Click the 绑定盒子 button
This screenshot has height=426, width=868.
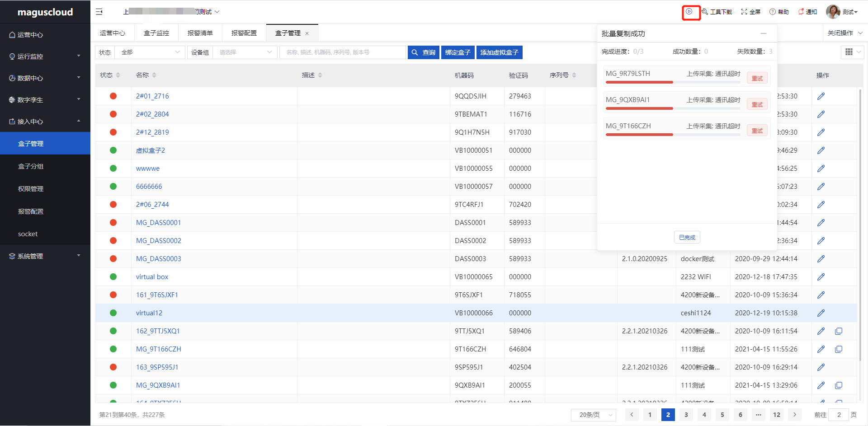[x=458, y=52]
